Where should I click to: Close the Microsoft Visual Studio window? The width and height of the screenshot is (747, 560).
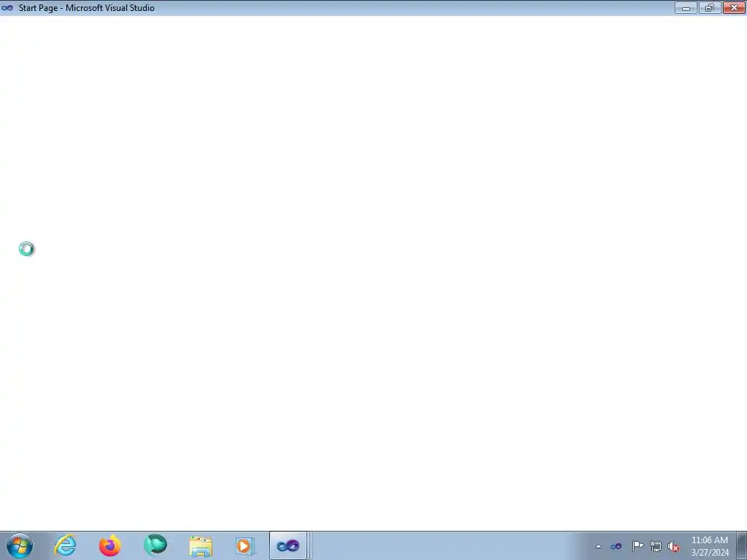click(734, 7)
